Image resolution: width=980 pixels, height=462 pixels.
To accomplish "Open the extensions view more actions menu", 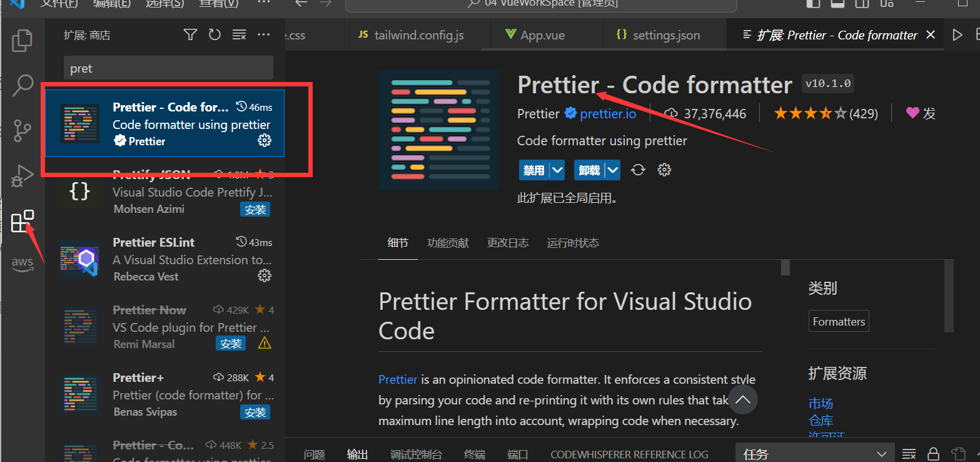I will [264, 34].
